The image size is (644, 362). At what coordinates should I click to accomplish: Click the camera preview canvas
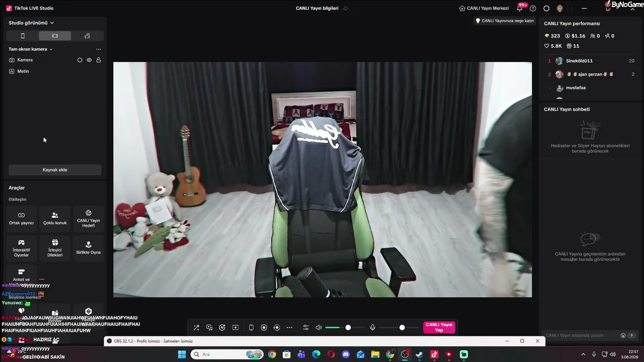(x=323, y=179)
